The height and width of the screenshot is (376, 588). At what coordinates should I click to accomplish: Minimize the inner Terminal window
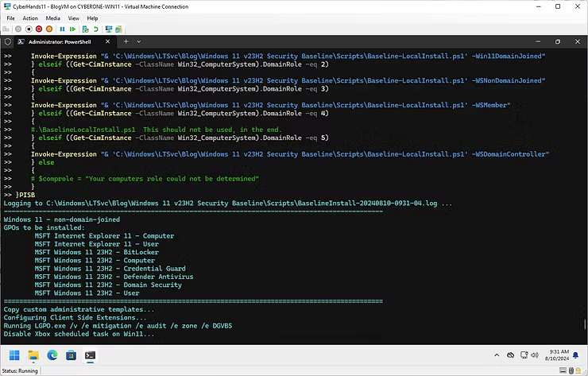coord(538,41)
